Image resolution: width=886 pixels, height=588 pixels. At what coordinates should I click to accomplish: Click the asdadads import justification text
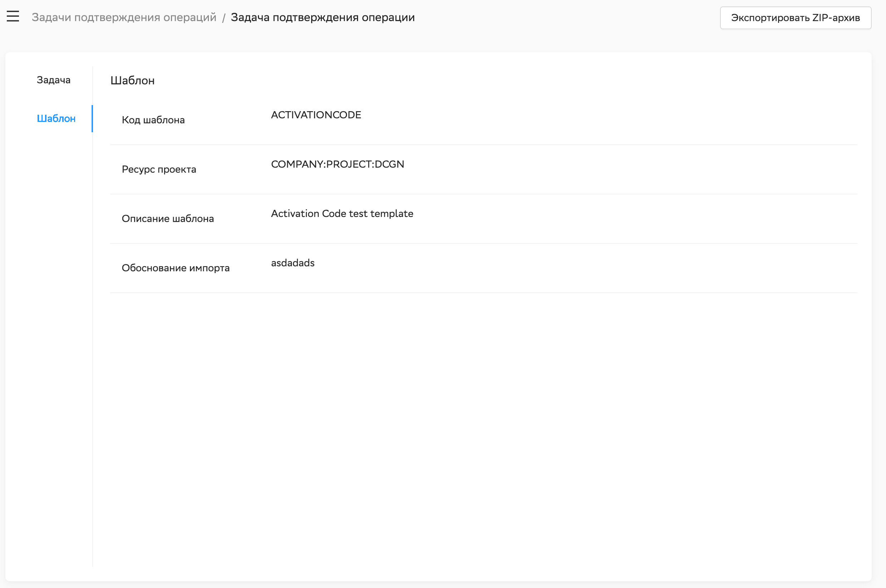click(293, 263)
